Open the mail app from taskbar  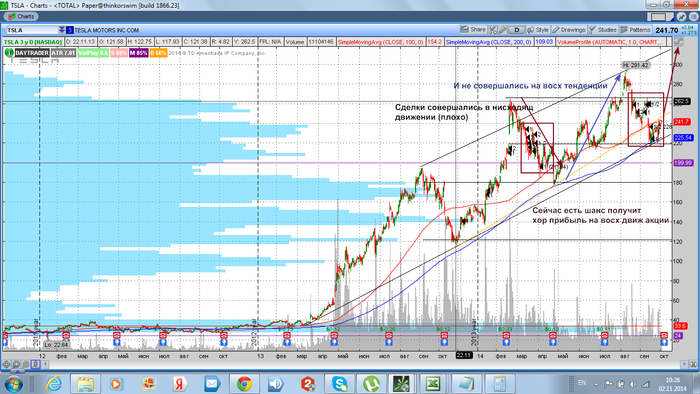pyautogui.click(x=212, y=384)
